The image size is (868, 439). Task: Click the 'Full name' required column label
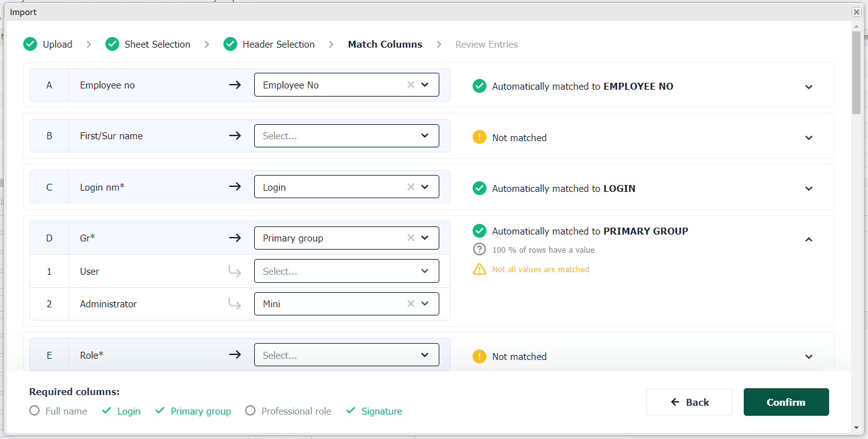67,411
